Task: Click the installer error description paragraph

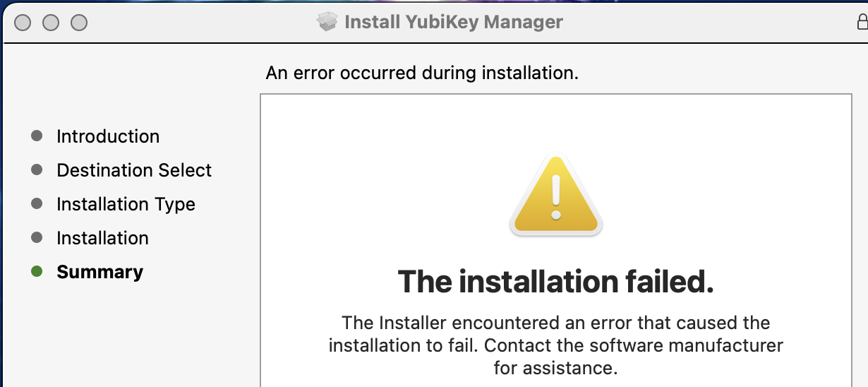Action: 555,345
